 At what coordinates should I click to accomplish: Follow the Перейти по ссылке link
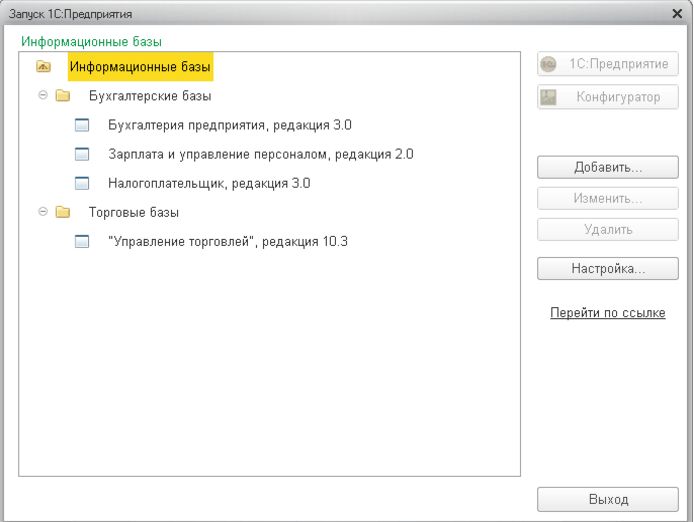(608, 313)
